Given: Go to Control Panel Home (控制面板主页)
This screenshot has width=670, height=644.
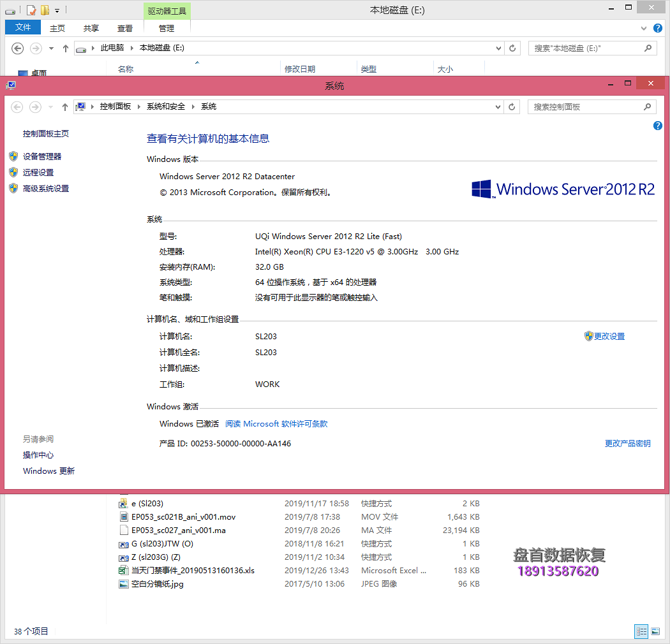Looking at the screenshot, I should point(46,134).
